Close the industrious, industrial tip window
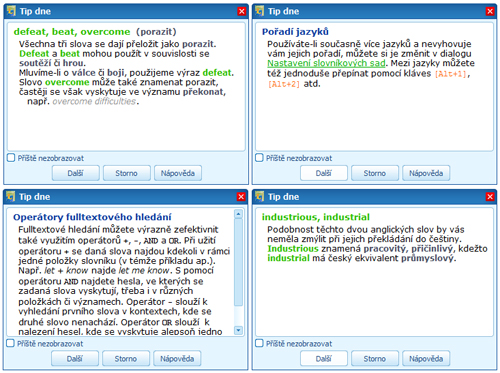 [x=490, y=197]
